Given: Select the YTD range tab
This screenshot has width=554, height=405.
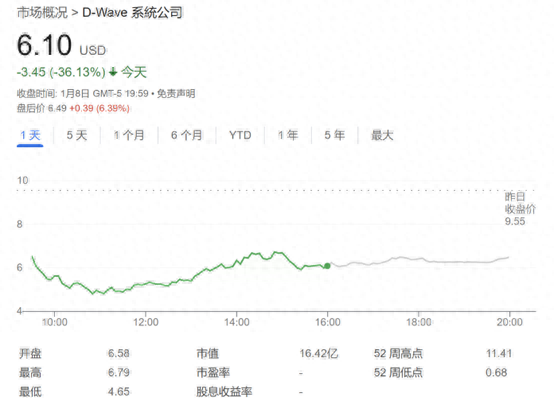Looking at the screenshot, I should tap(240, 135).
